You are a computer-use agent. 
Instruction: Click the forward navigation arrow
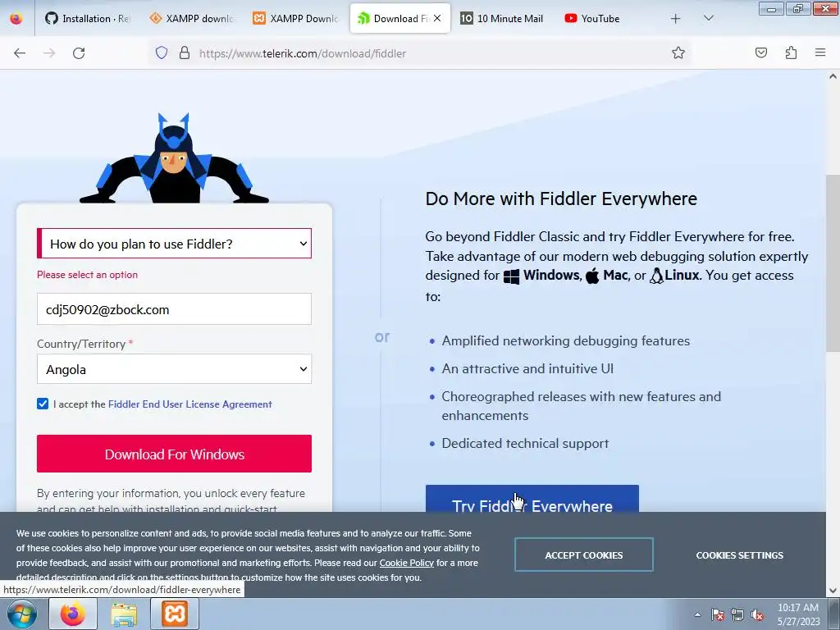pos(49,53)
